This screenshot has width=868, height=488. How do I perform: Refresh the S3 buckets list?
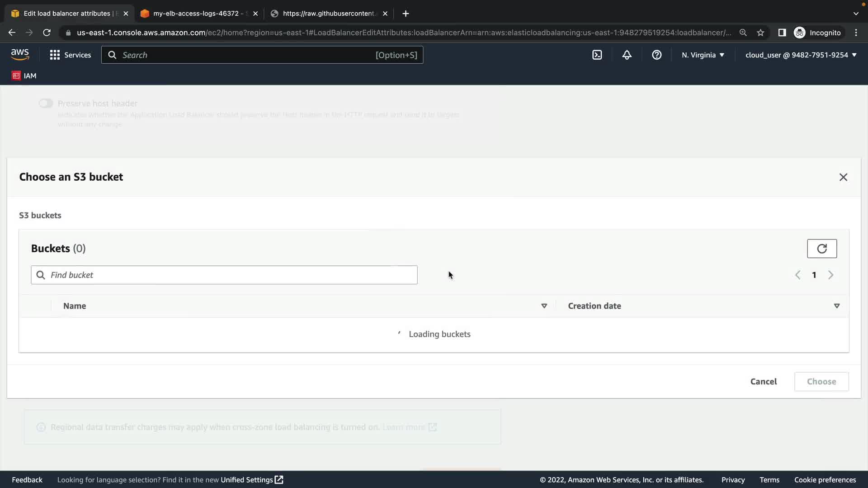coord(821,249)
